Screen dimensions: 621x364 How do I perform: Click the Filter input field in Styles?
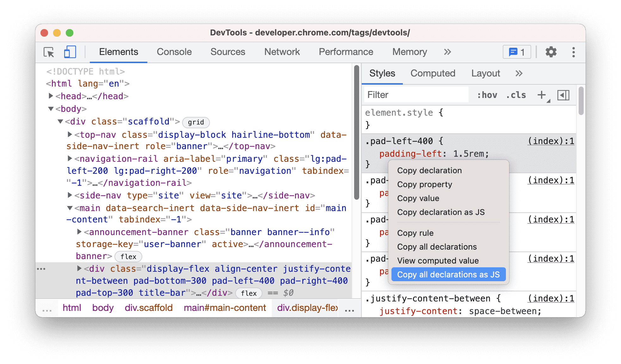pyautogui.click(x=416, y=95)
